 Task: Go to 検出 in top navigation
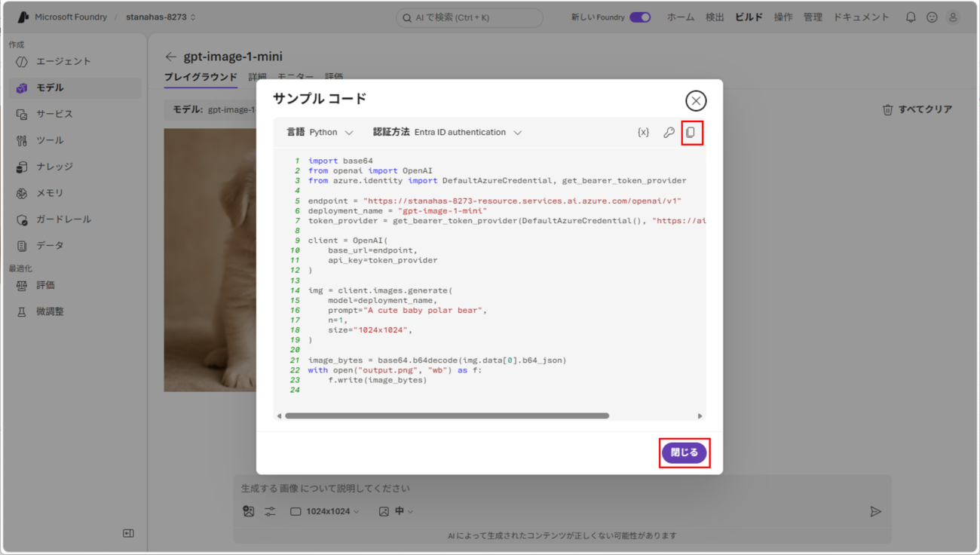pyautogui.click(x=715, y=17)
